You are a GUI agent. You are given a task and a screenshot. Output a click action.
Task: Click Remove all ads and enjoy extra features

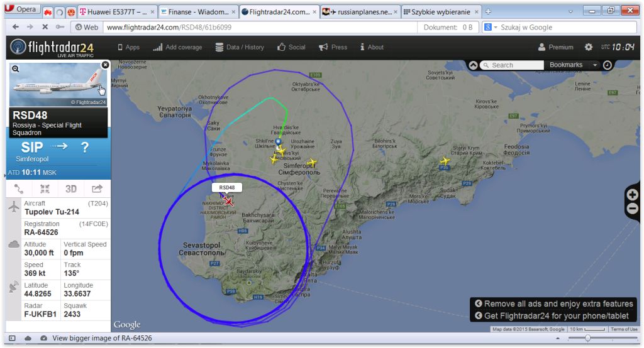pyautogui.click(x=554, y=303)
